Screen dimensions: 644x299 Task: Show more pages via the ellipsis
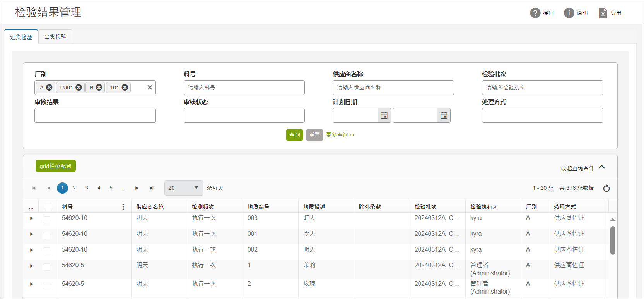click(123, 188)
